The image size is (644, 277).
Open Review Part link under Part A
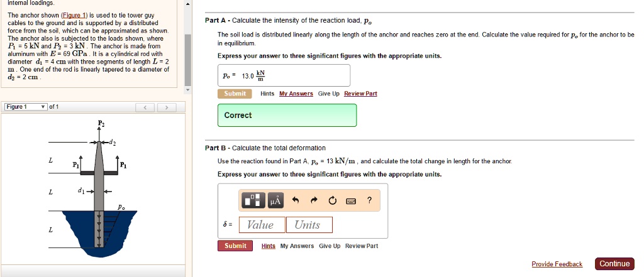pos(360,94)
